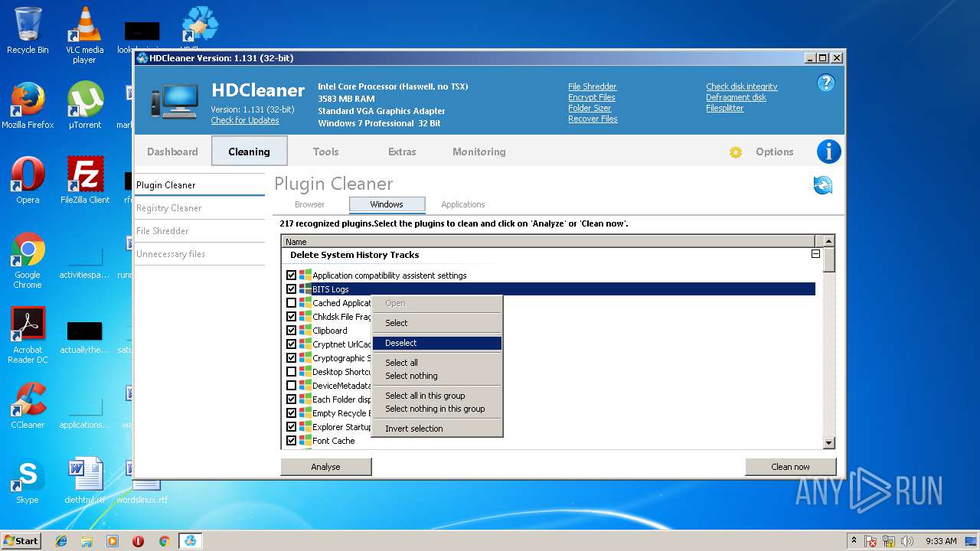Screen dimensions: 980x551
Task: Open Encrypt Files link
Action: click(591, 97)
